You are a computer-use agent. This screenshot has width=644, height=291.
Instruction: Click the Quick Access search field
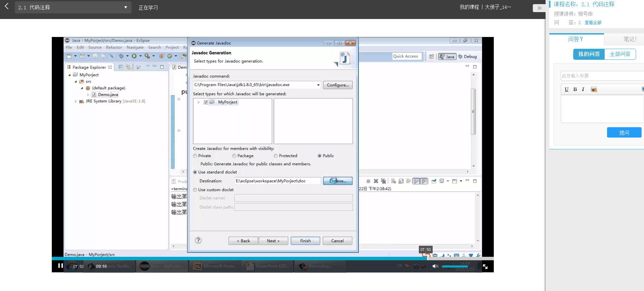point(407,56)
